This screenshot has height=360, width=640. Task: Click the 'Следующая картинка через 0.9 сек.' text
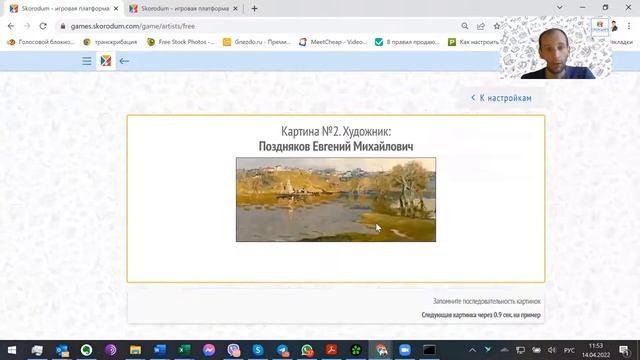point(481,315)
